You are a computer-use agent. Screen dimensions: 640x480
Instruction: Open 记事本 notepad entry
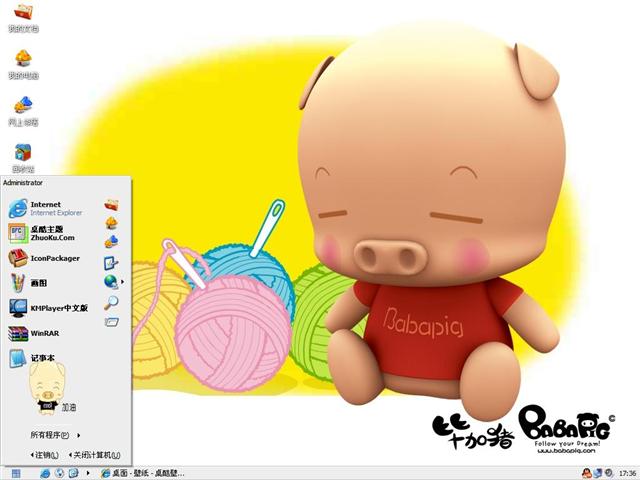[32, 358]
